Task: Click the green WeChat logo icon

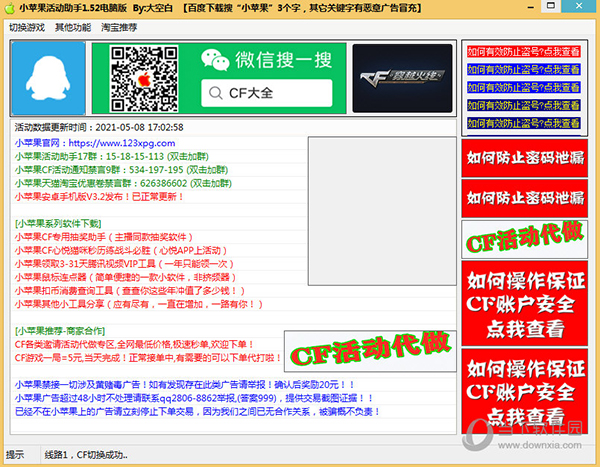Action: tap(214, 61)
